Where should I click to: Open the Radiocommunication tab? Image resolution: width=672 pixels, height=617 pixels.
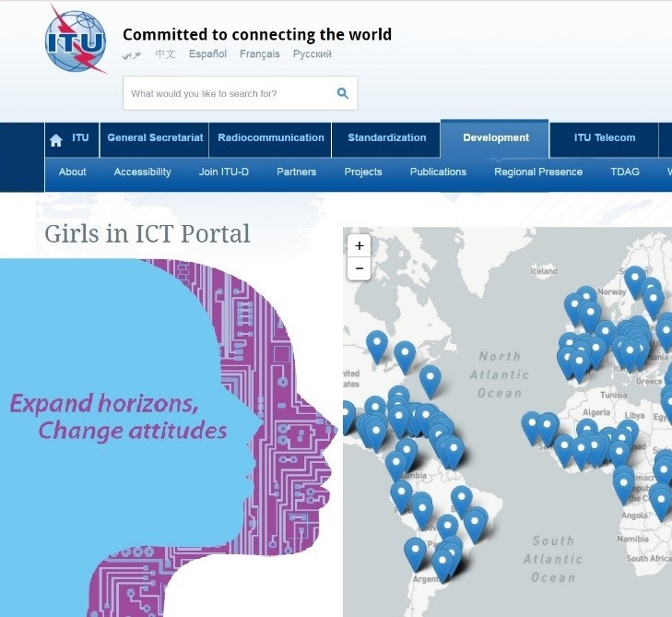pyautogui.click(x=271, y=140)
